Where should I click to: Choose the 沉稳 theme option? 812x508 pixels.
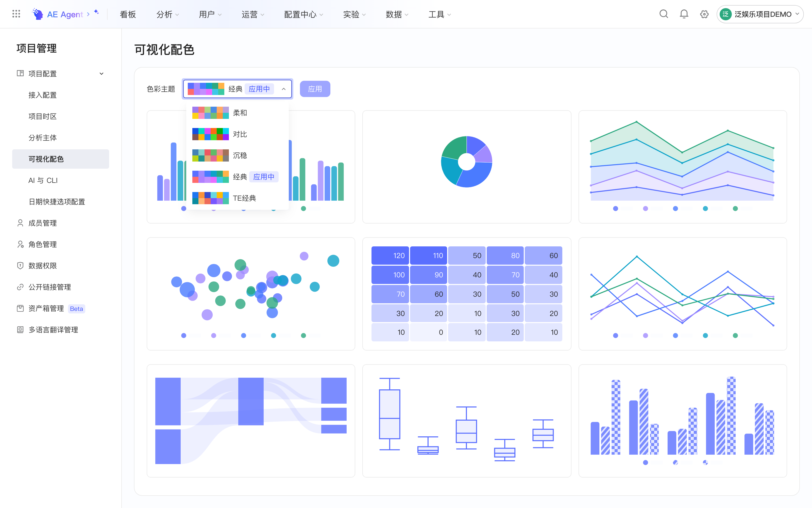238,155
